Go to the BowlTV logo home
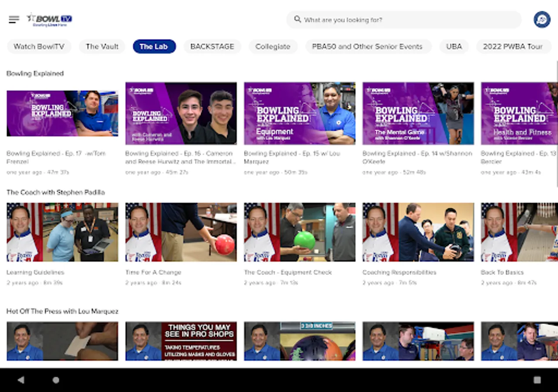 click(49, 20)
